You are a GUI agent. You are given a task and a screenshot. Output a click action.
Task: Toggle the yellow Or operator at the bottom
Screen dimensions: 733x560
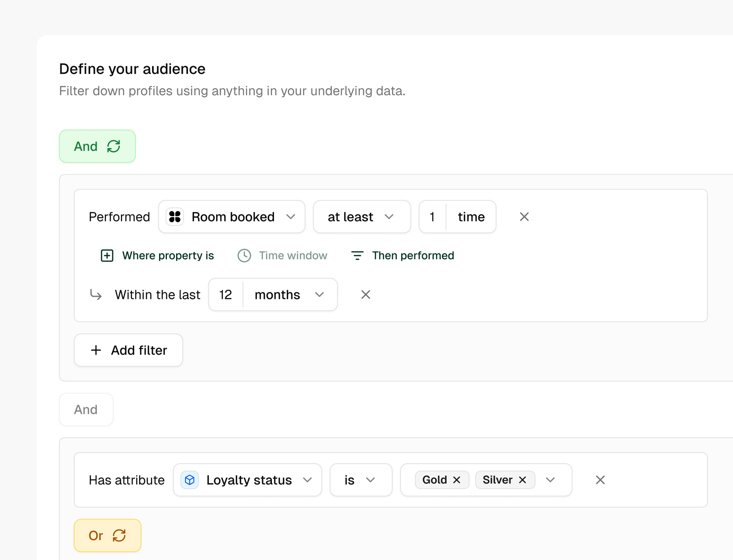tap(107, 535)
